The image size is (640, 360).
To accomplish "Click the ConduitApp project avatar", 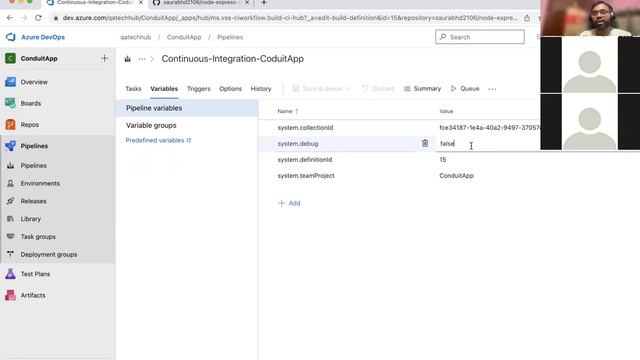I will point(11,58).
